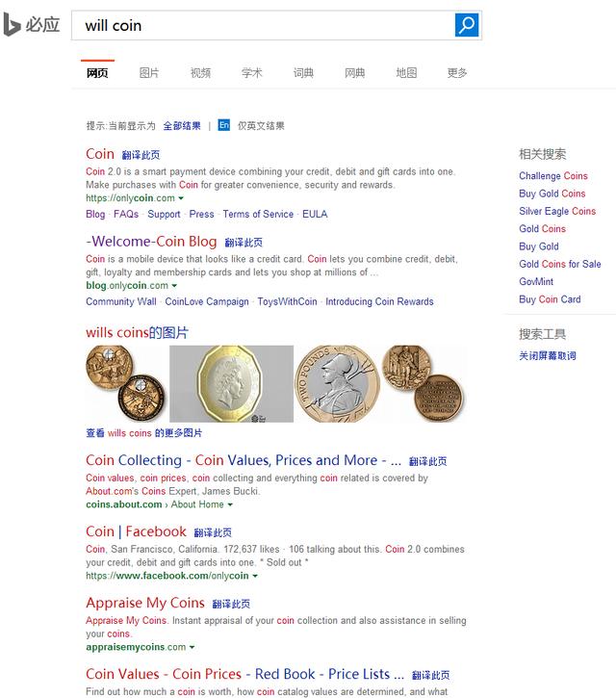Click the Bing logo icon
616x698 pixels.
pyautogui.click(x=12, y=24)
